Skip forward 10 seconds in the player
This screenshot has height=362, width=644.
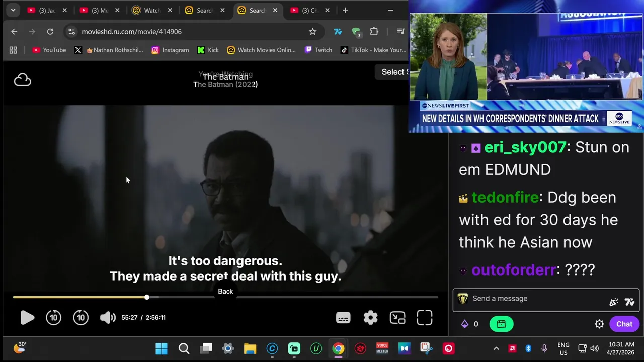[81, 317]
